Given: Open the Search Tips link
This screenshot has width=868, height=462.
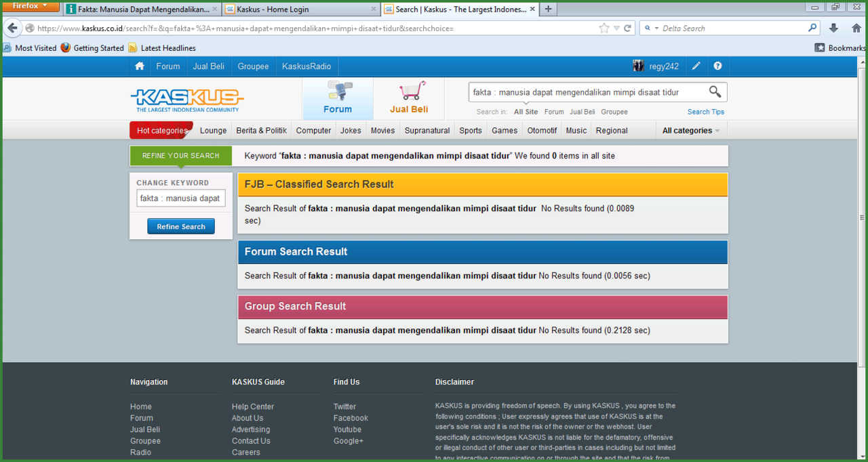Looking at the screenshot, I should pos(706,112).
